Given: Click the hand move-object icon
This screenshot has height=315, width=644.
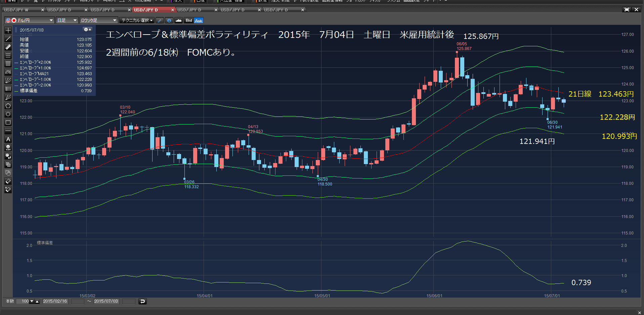Looking at the screenshot, I should click(8, 173).
